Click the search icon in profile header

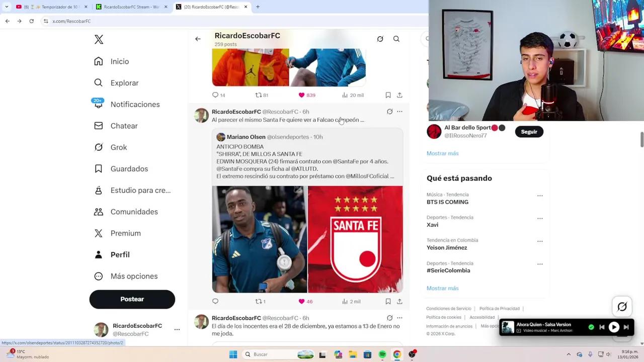coord(396,39)
